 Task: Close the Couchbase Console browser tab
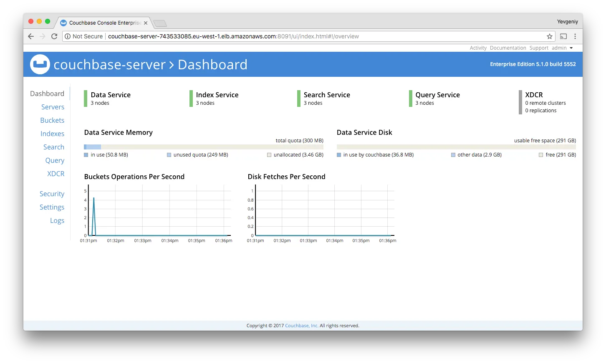pos(146,23)
